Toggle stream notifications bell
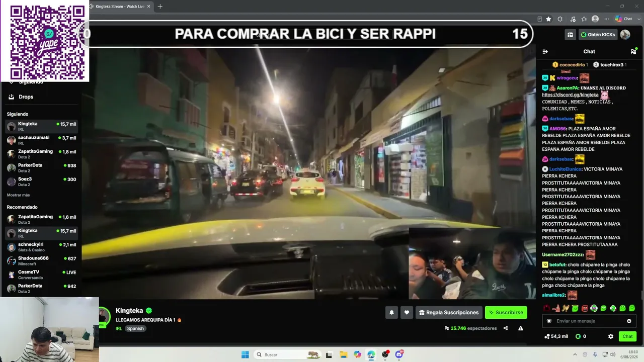The height and width of the screenshot is (362, 644). tap(391, 312)
